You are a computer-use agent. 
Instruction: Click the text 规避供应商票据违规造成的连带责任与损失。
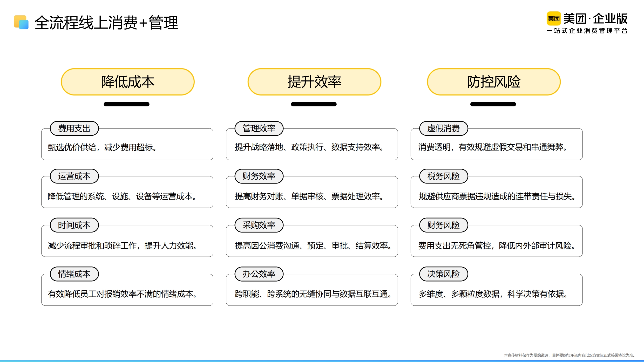point(497,196)
